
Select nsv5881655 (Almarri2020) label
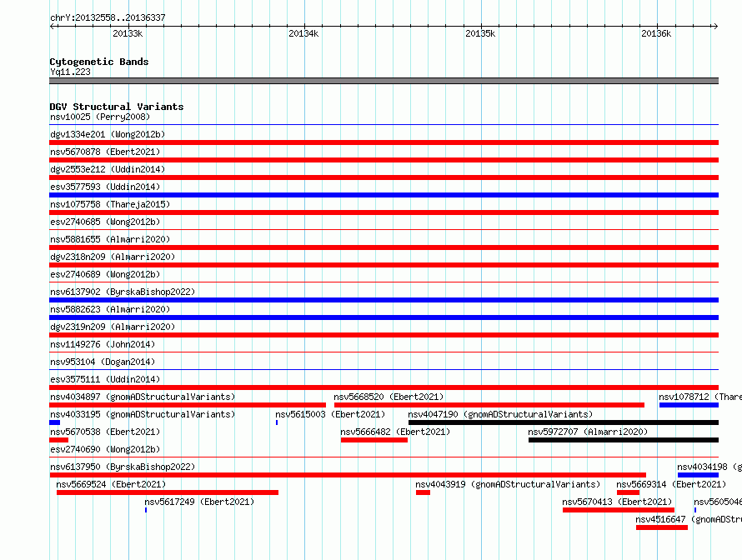pos(110,239)
